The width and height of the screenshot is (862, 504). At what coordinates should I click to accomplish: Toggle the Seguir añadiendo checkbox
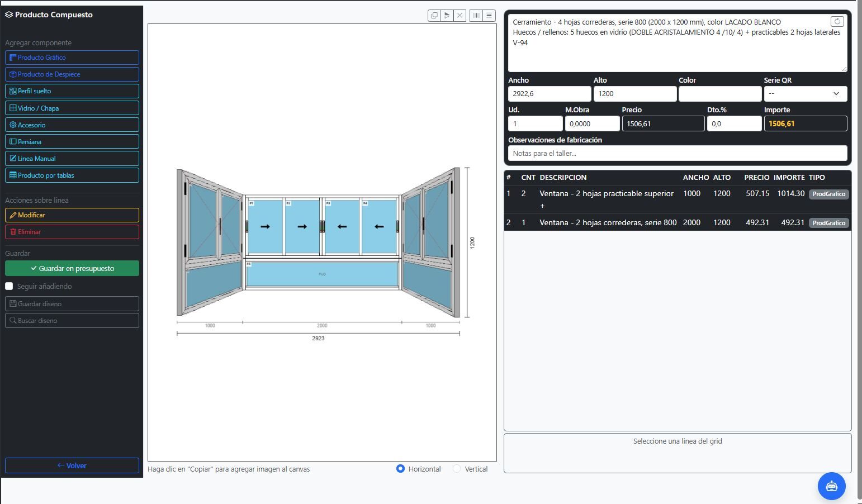click(9, 286)
